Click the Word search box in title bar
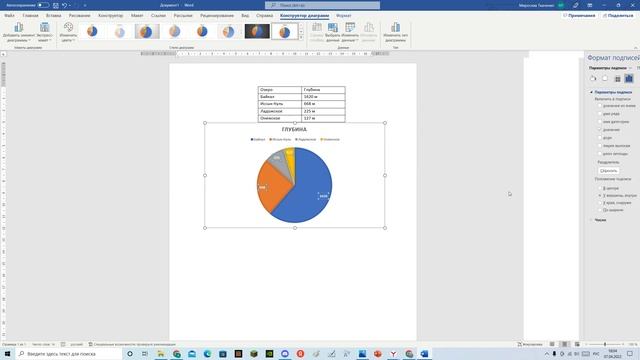640x360 pixels. [x=322, y=5]
